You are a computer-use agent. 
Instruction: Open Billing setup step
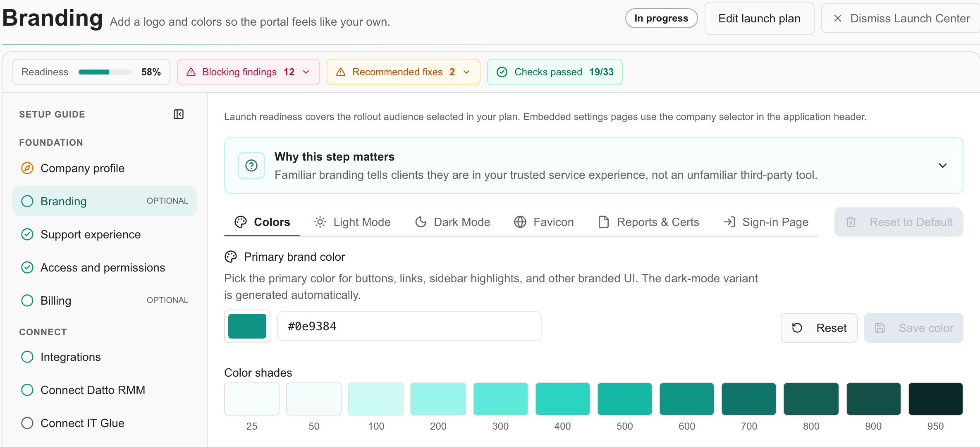pos(105,300)
